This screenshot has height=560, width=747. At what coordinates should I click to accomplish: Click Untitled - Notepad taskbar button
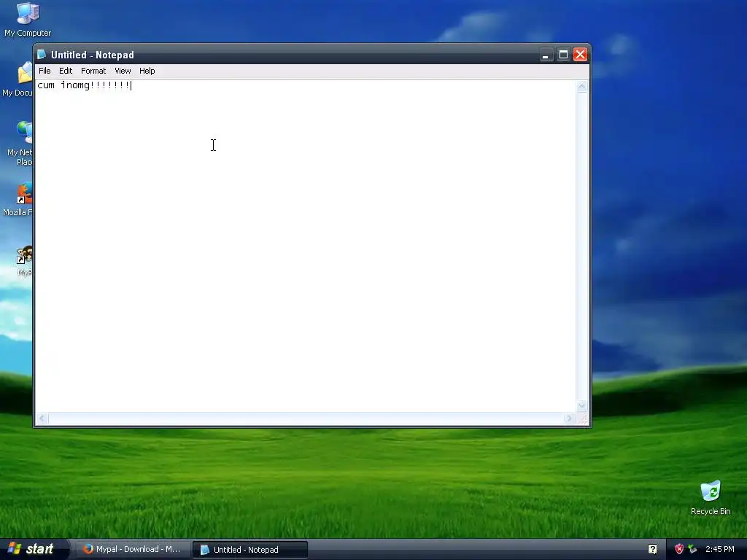(x=250, y=550)
